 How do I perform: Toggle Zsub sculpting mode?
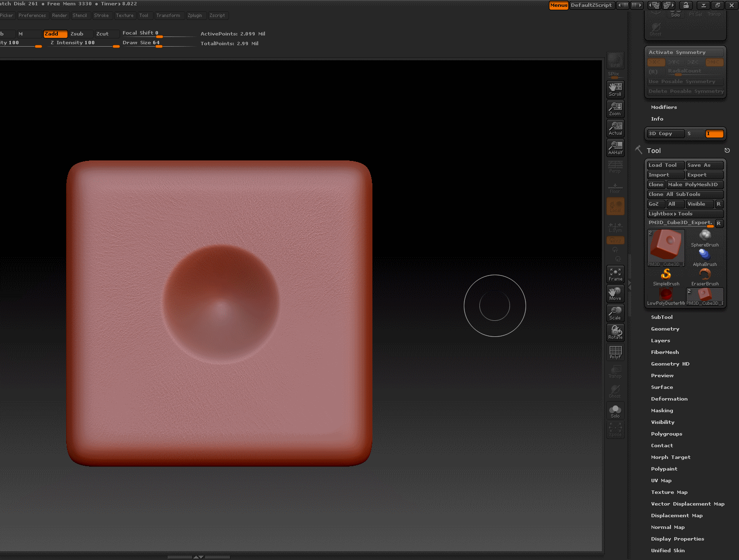(78, 34)
